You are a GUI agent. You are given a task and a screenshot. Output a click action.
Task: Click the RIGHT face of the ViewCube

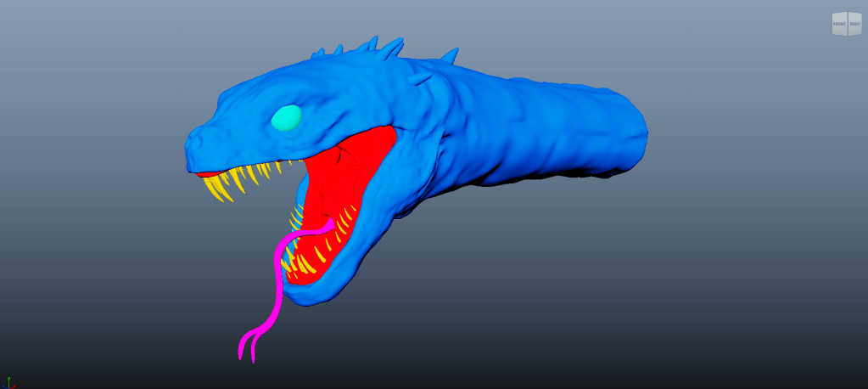click(854, 25)
